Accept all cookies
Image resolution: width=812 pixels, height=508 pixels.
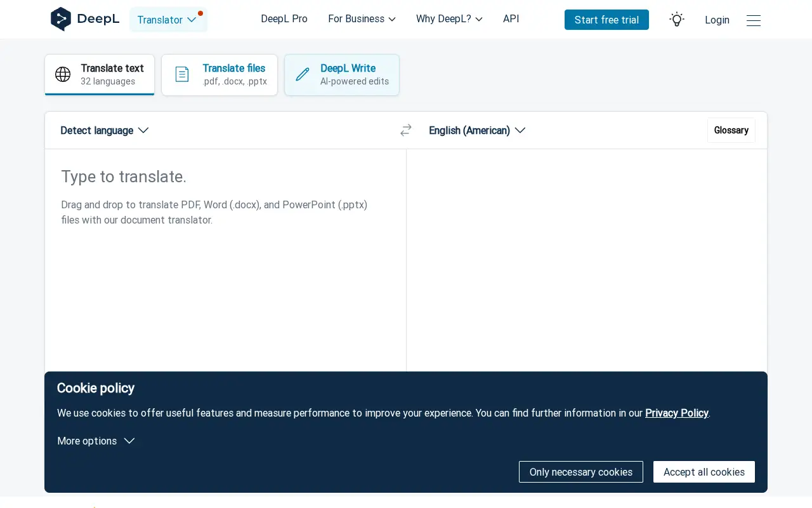click(704, 472)
